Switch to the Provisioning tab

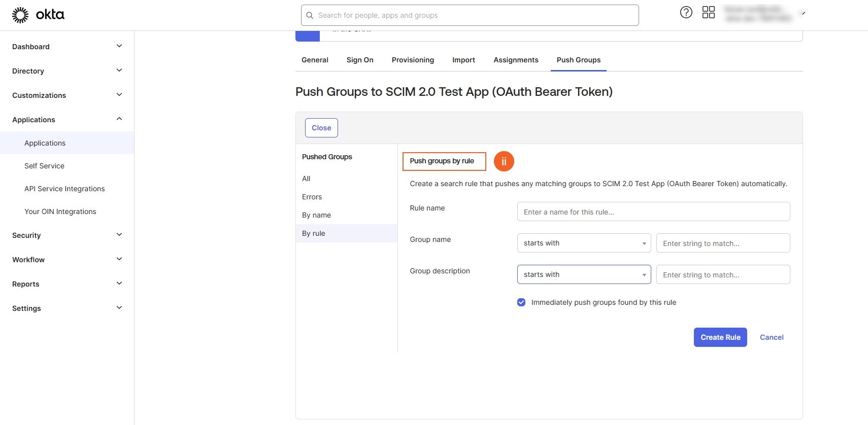click(413, 60)
